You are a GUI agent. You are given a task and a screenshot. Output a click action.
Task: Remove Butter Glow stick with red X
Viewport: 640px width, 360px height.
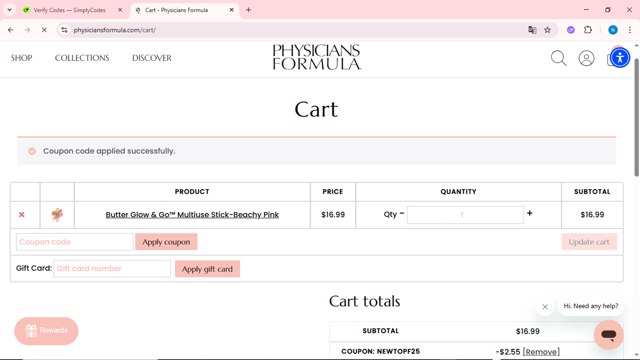pos(22,215)
